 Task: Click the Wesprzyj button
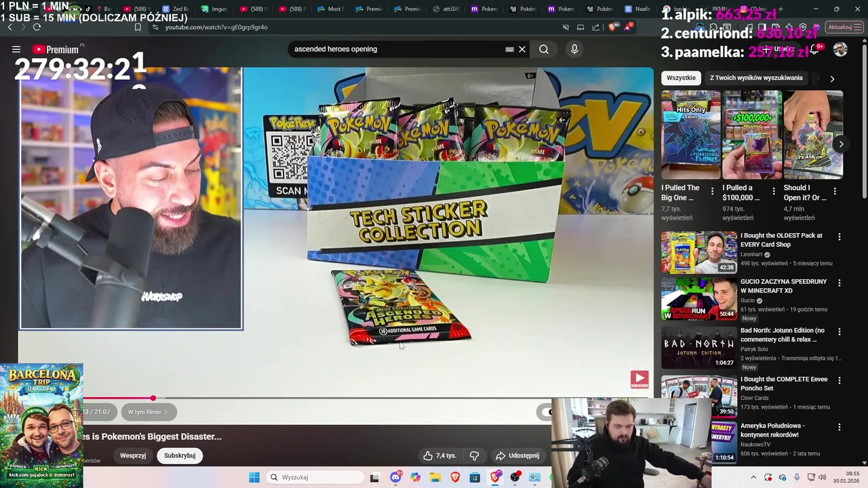(133, 455)
